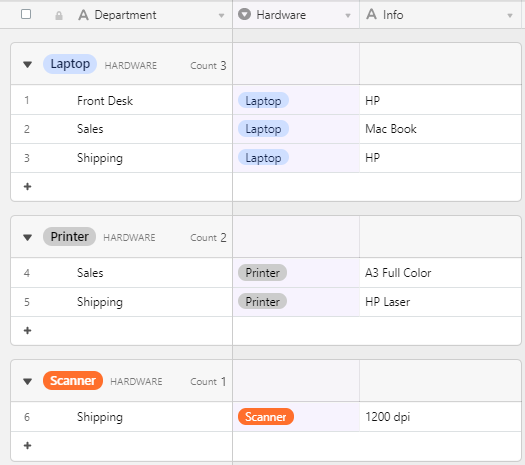Viewport: 525px width, 465px height.
Task: Click the lock icon in the header row
Action: [59, 15]
